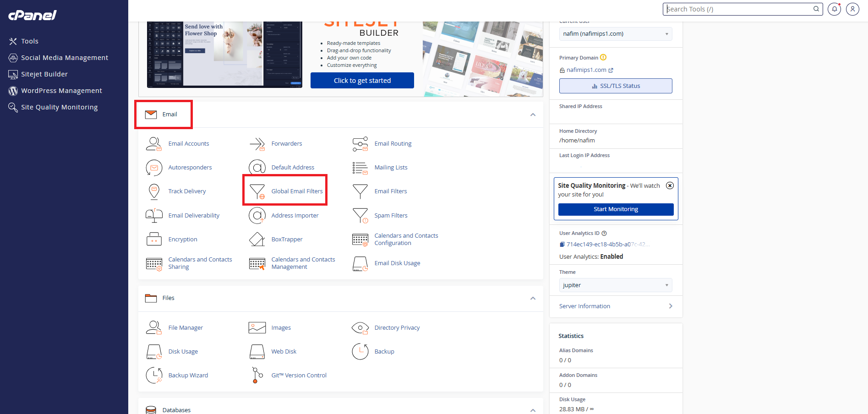Click the Forwarders arrow icon
868x414 pixels.
[257, 144]
